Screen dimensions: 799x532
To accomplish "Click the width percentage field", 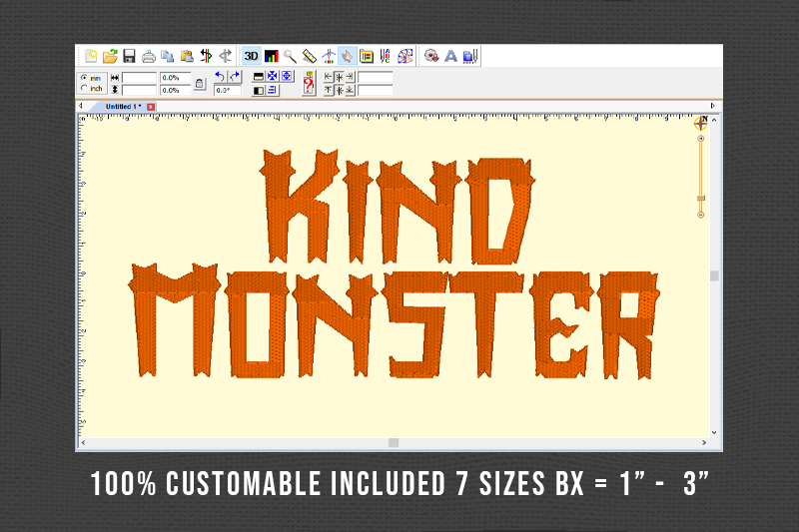I will point(176,78).
